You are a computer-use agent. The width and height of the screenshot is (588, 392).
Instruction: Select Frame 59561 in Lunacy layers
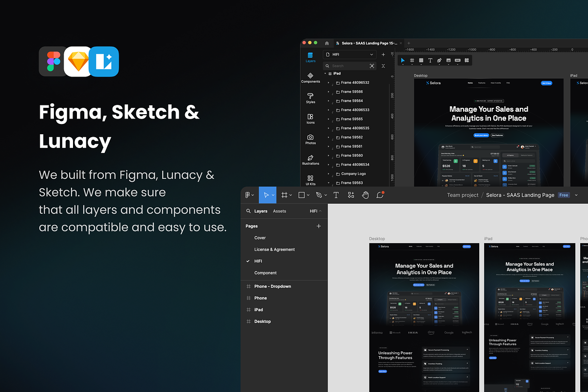point(352,146)
